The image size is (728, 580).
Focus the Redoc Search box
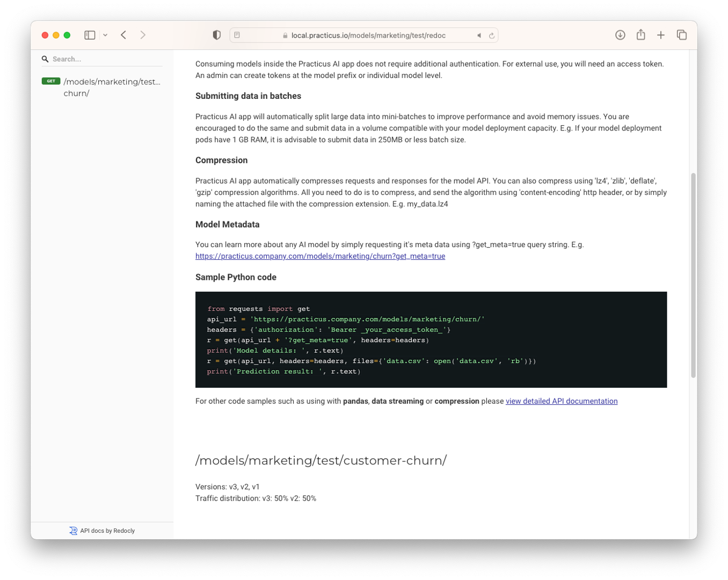pyautogui.click(x=105, y=59)
